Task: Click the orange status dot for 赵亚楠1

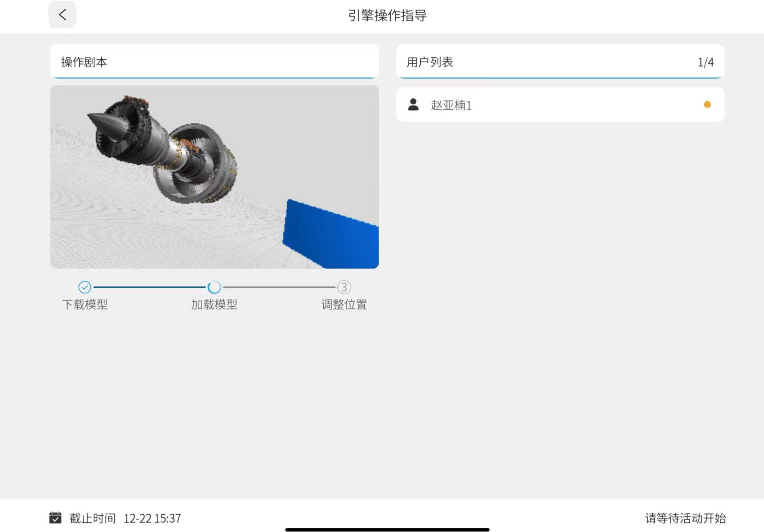Action: coord(707,105)
